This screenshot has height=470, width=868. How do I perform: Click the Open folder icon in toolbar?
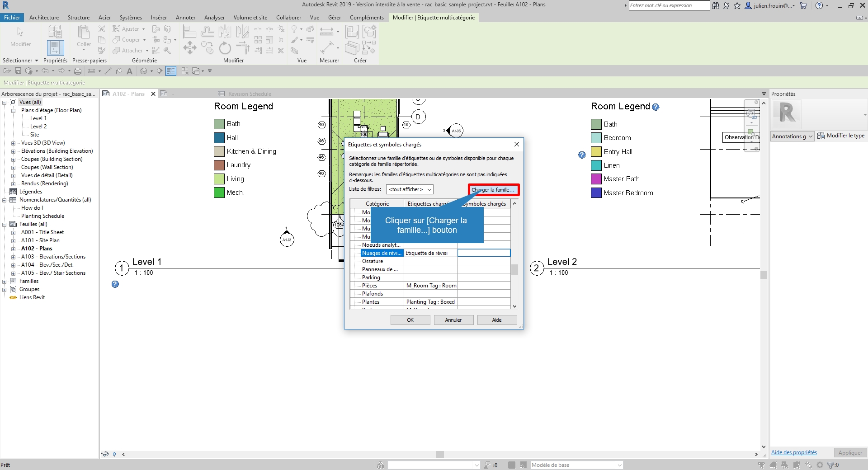[7, 71]
